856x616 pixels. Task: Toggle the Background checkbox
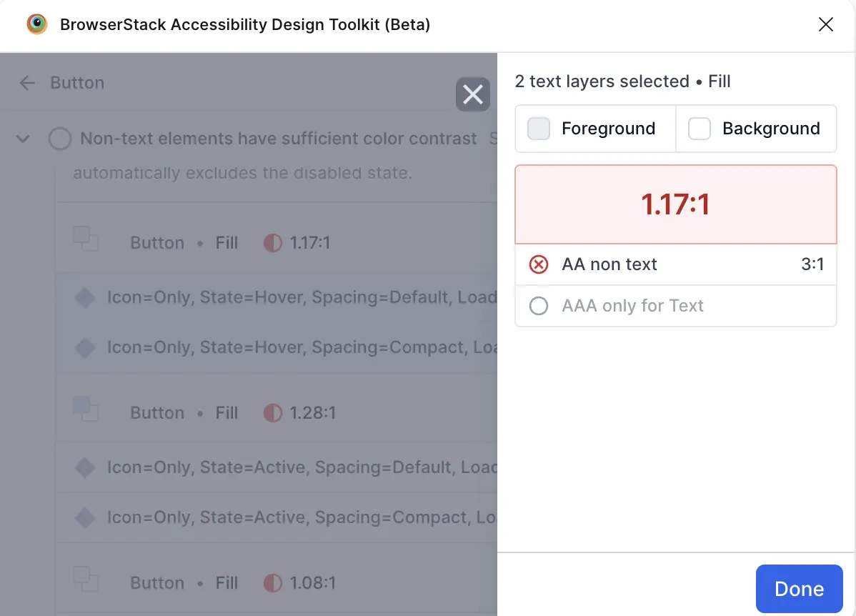(x=699, y=129)
